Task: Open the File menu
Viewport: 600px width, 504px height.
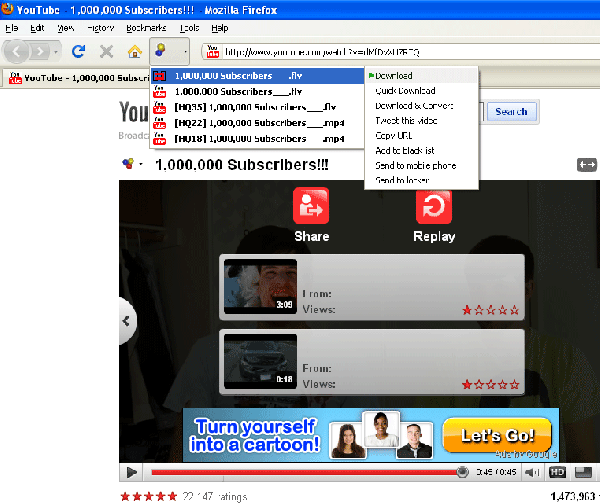Action: coord(11,28)
